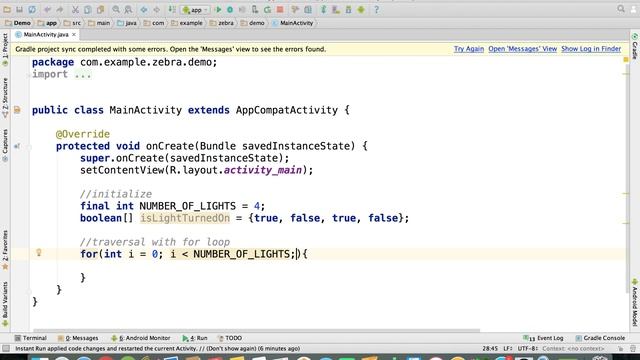Click the src breadcrumb folder
Screen dimensions: 640x360
(x=72, y=23)
